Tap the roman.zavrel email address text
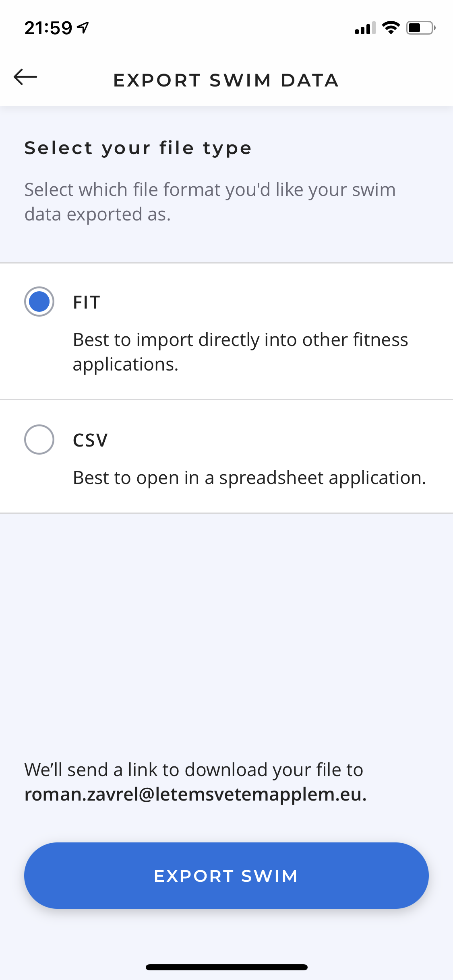Screen dimensions: 453x980 pyautogui.click(x=195, y=794)
